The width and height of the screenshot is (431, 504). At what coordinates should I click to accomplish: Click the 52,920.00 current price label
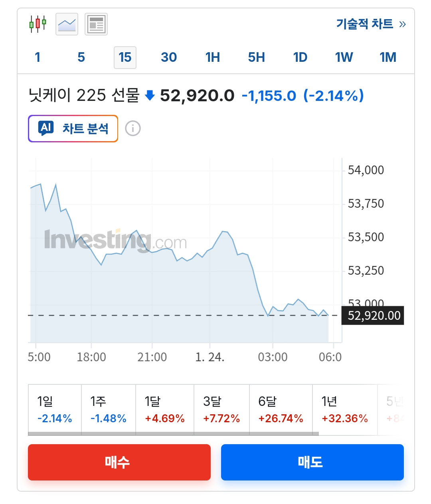point(373,316)
